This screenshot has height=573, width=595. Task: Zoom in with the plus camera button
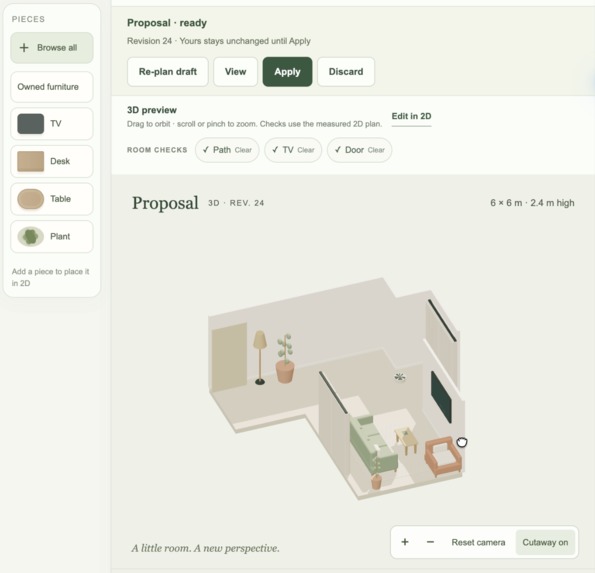(405, 542)
